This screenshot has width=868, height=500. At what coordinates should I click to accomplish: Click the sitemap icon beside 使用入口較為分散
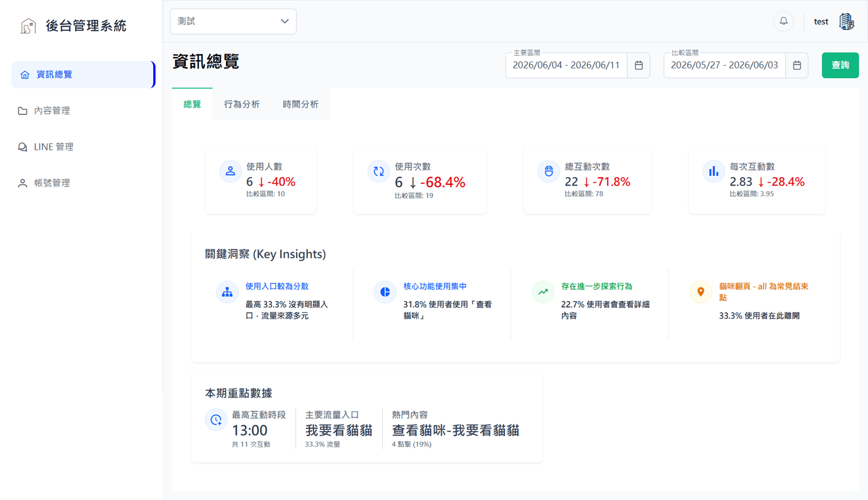point(227,292)
